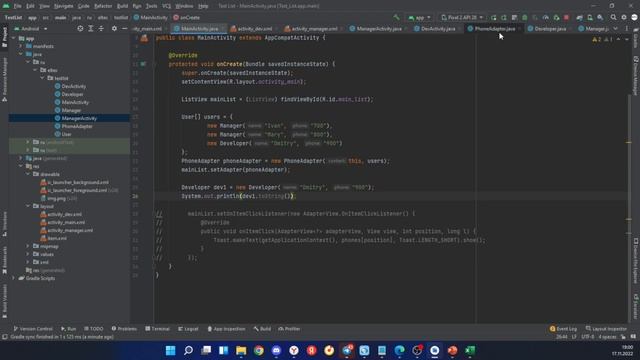Open Device Manager icon in main toolbar
This screenshot has height=360, width=640.
tap(590, 18)
